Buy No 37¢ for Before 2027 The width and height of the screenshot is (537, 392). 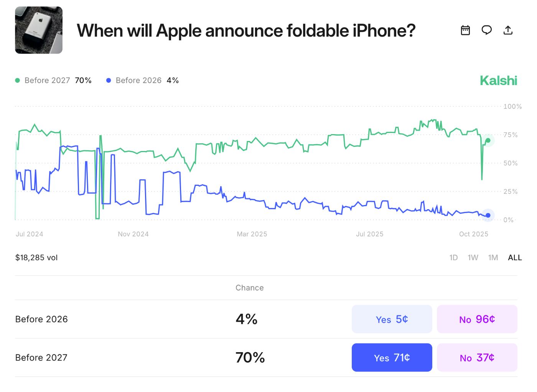[x=477, y=358]
